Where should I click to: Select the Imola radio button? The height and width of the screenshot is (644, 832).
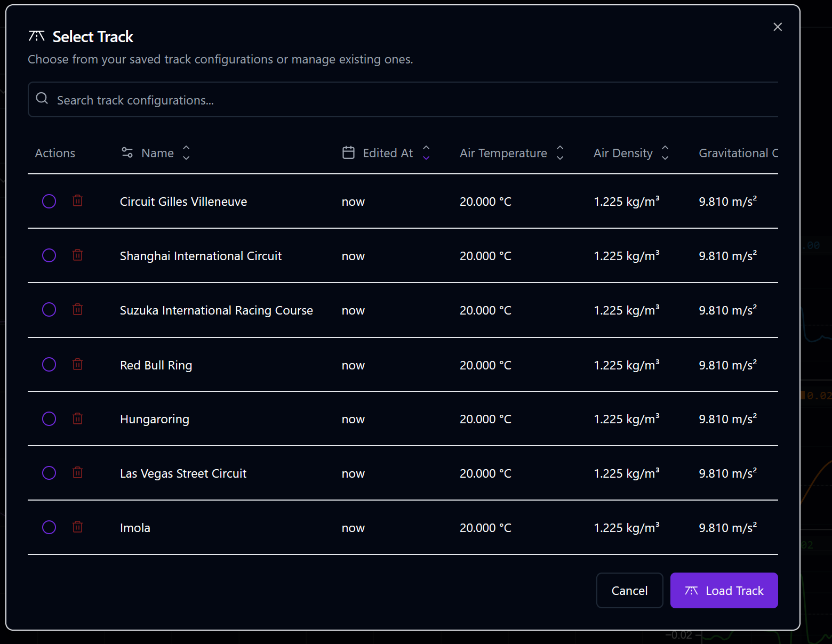point(49,527)
